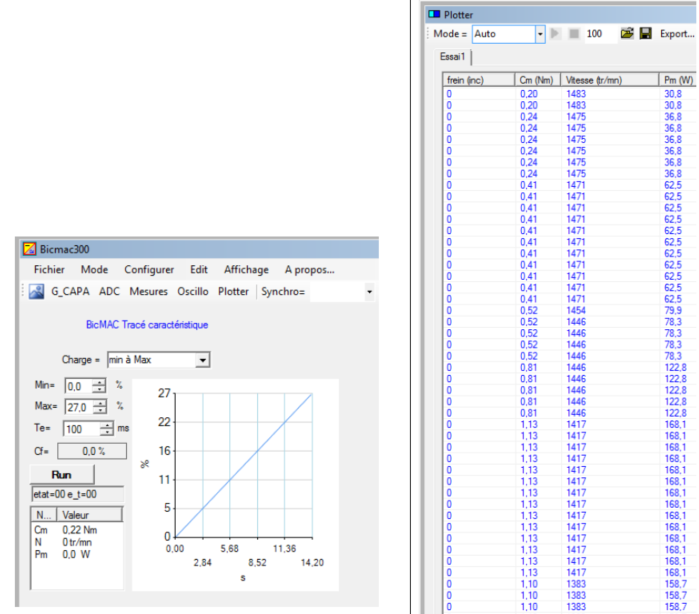The image size is (699, 614).
Task: Click the Plotter window title icon
Action: pyautogui.click(x=434, y=14)
